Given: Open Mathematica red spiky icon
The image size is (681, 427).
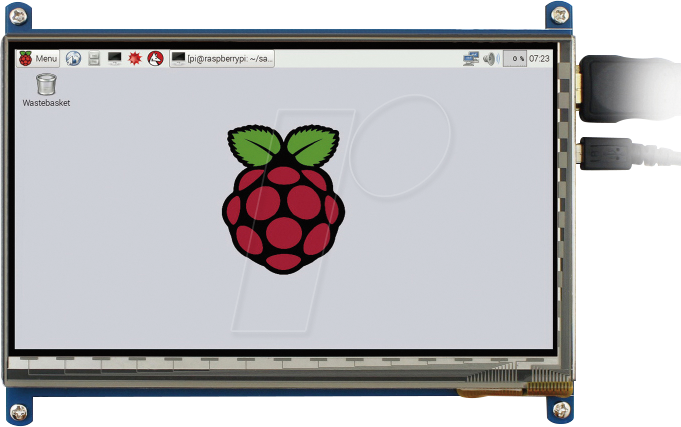Looking at the screenshot, I should click(135, 58).
